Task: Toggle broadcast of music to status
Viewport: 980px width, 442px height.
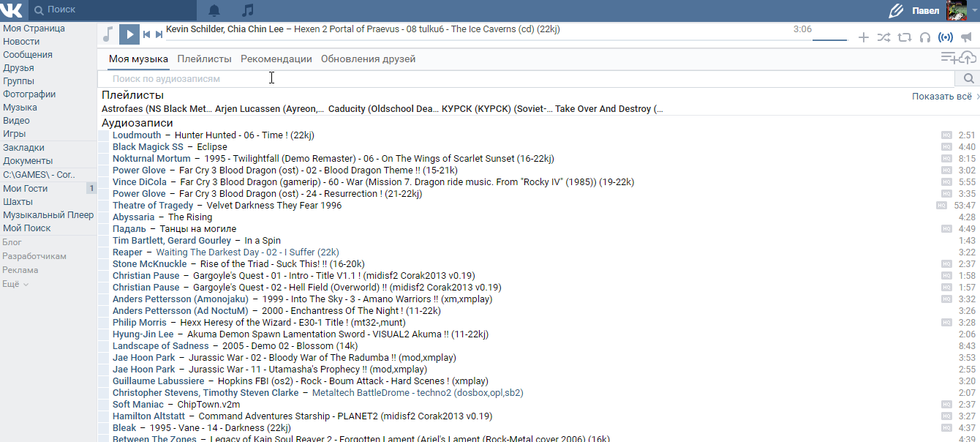Action: [x=946, y=37]
